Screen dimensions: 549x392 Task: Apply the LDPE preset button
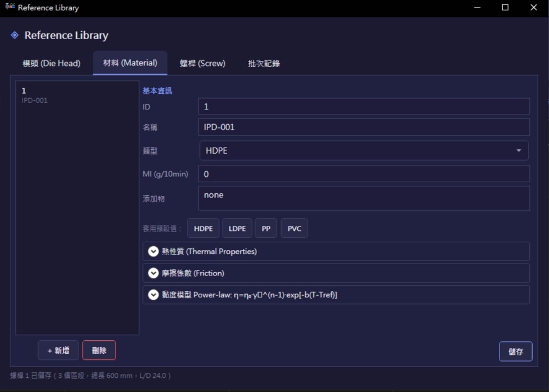(x=237, y=228)
